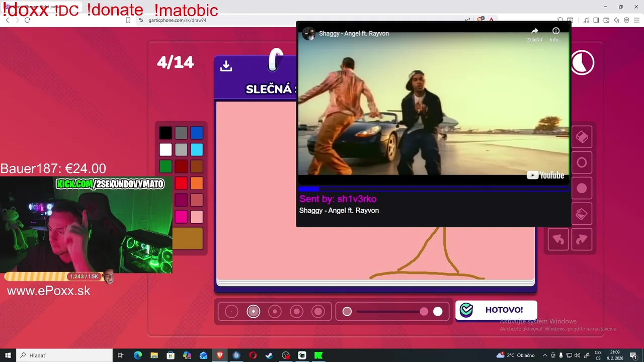Choose the second brush size
Image resolution: width=644 pixels, height=362 pixels.
253,312
